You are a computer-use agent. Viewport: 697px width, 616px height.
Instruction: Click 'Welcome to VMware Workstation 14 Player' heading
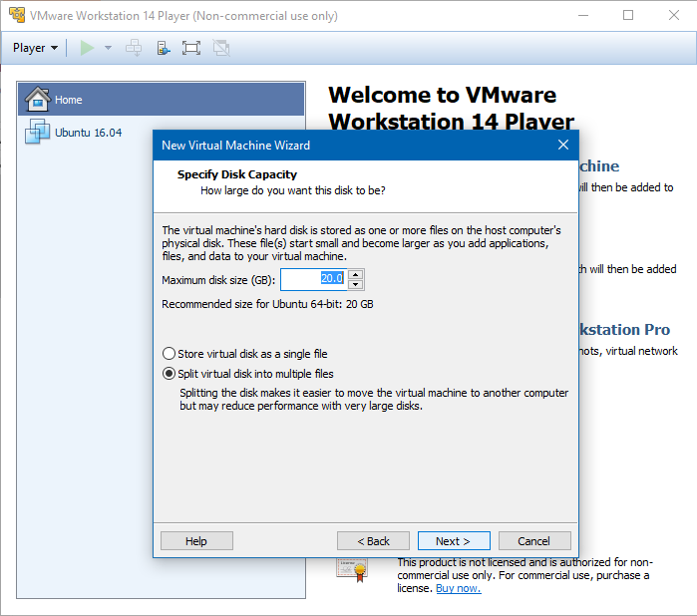[x=451, y=108]
